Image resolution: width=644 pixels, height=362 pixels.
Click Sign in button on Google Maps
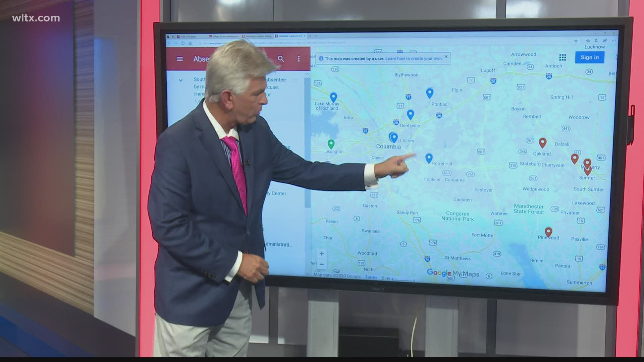[x=590, y=57]
